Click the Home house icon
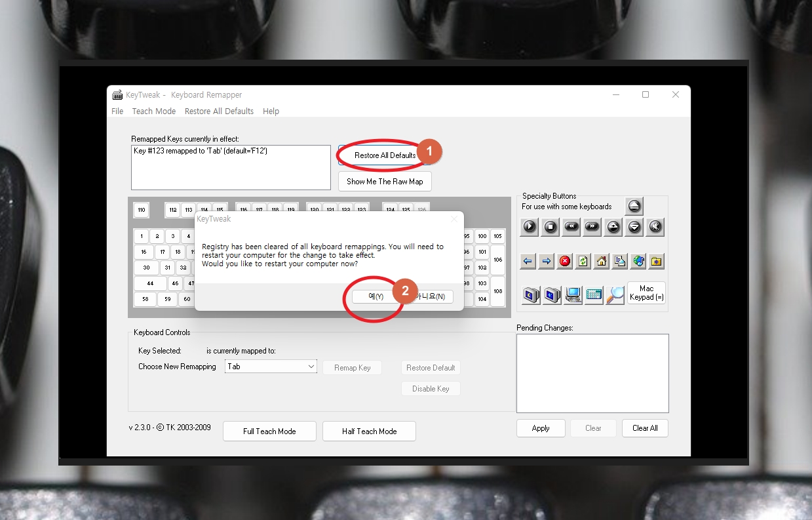This screenshot has width=812, height=520. pos(602,262)
